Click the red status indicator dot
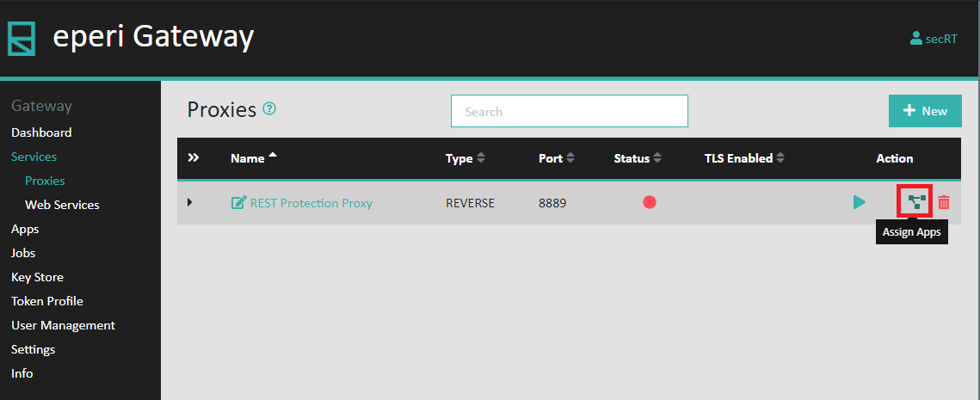Screen dimensions: 980x400 coord(650,202)
